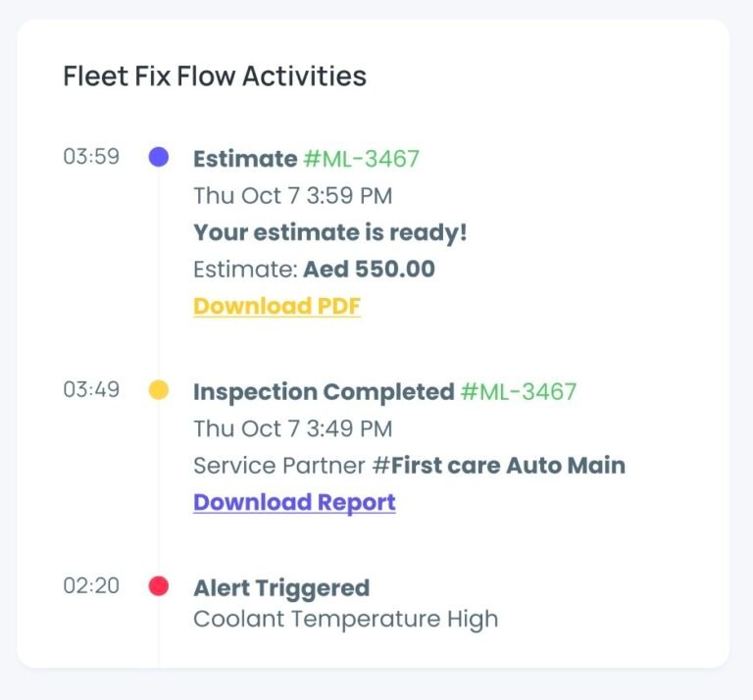Select the Estimate activity heading

click(244, 159)
